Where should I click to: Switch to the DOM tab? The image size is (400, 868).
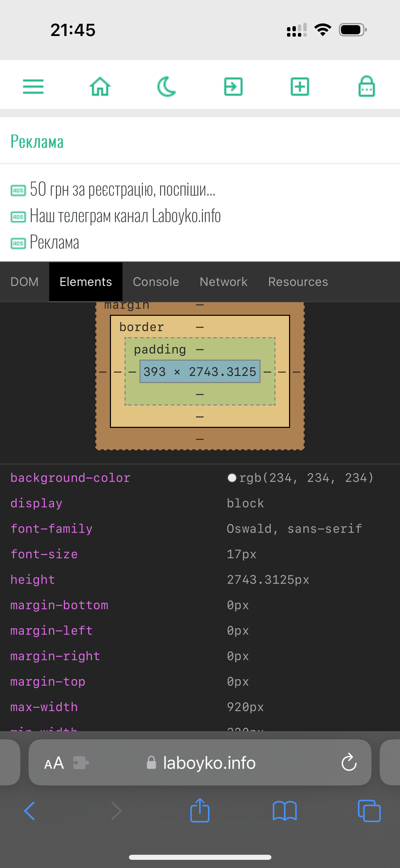(24, 282)
